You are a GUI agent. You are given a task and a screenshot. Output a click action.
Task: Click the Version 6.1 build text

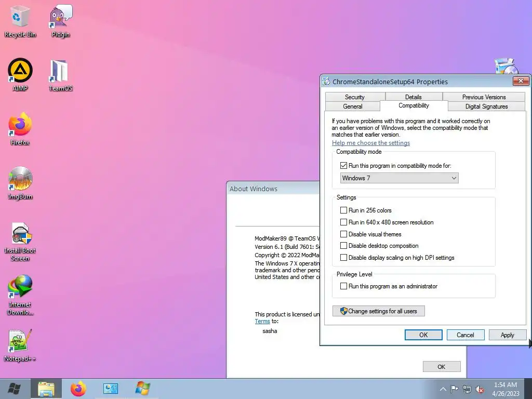pos(287,247)
